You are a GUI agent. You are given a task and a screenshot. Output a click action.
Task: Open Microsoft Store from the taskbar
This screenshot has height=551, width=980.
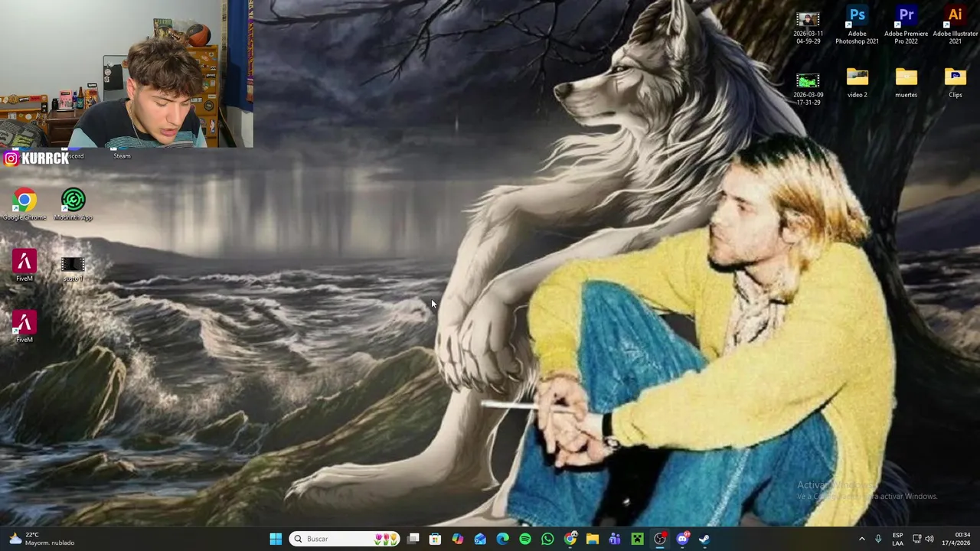click(435, 539)
